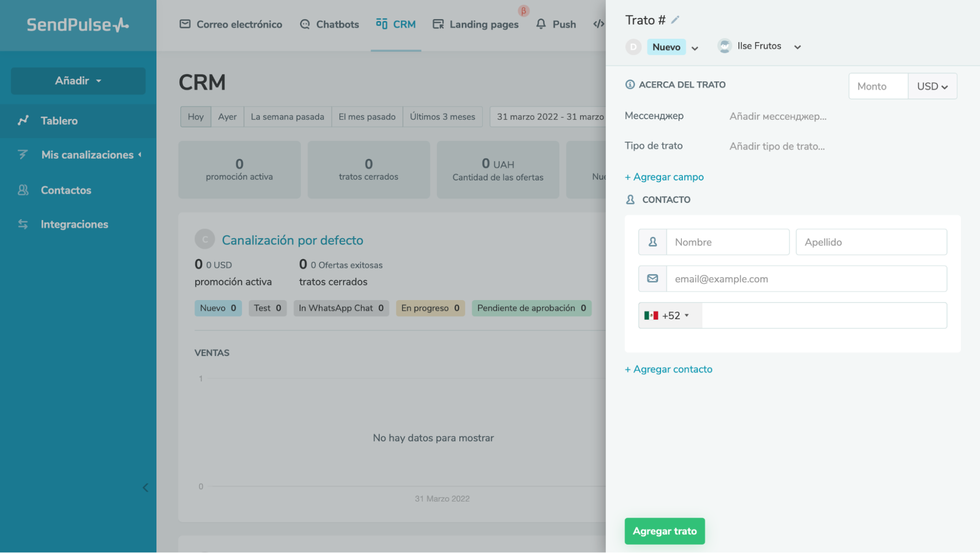Click the Push bell icon

(x=541, y=24)
